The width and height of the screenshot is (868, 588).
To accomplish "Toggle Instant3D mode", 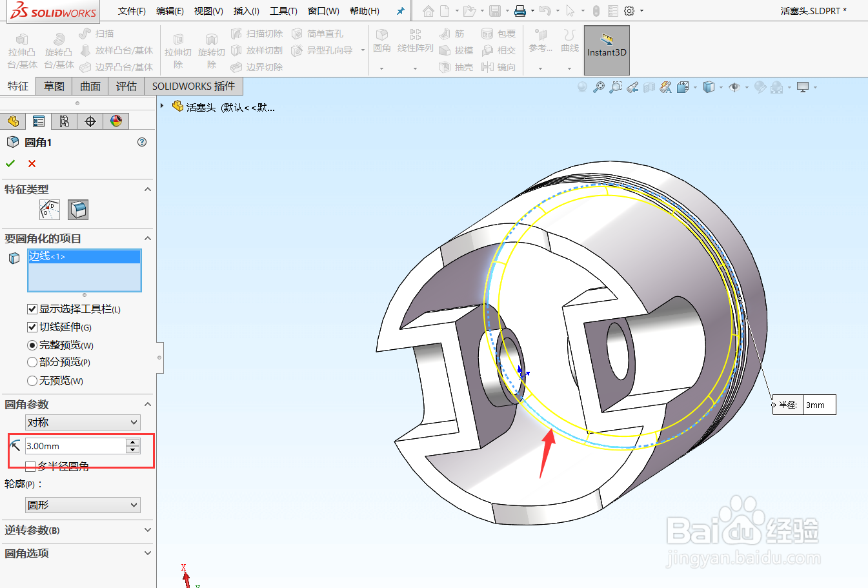I will (x=605, y=50).
